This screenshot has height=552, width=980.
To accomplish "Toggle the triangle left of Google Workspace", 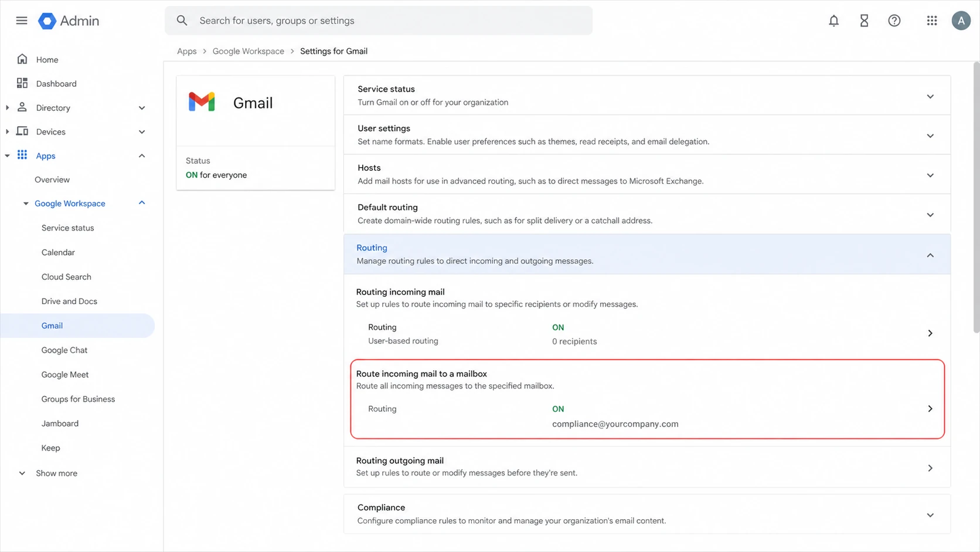I will 26,204.
